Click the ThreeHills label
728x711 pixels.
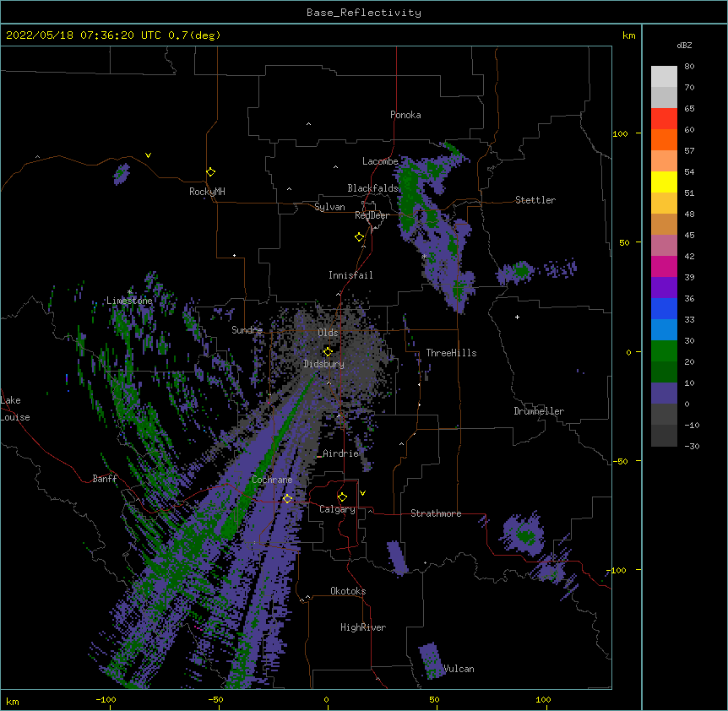(x=451, y=353)
